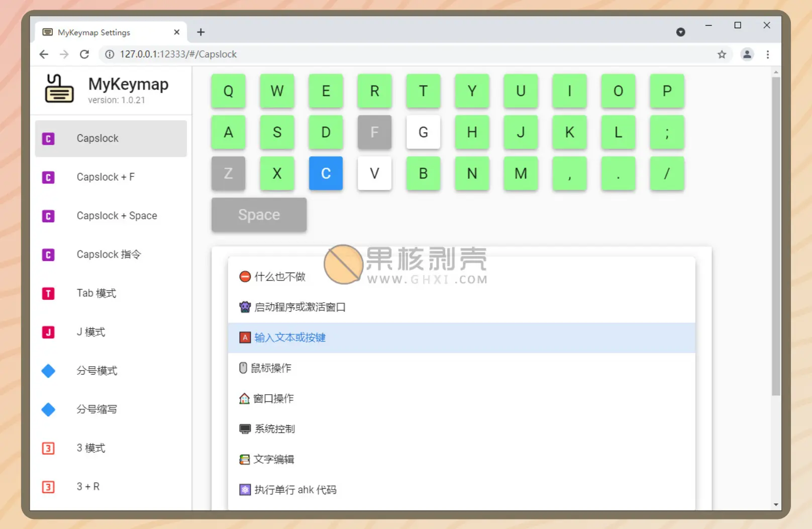This screenshot has height=529, width=812.
Task: Click the outlined 3 icon beside 3 + R
Action: (48, 487)
